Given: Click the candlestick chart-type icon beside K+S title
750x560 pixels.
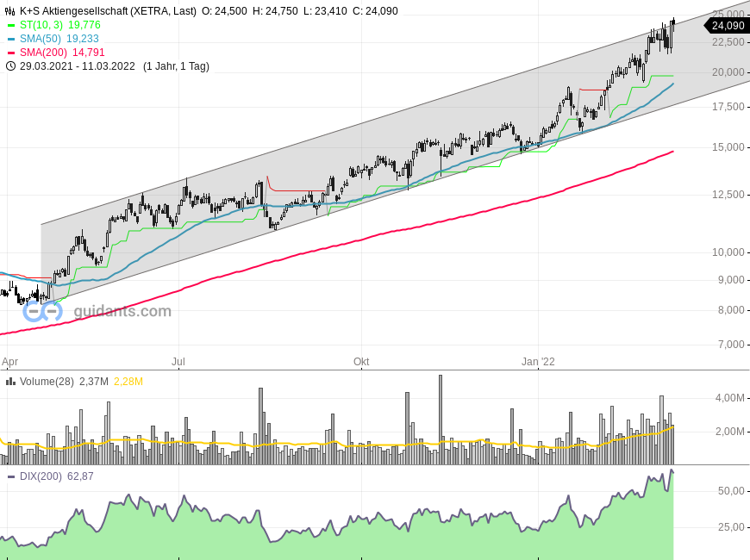Looking at the screenshot, I should point(10,11).
